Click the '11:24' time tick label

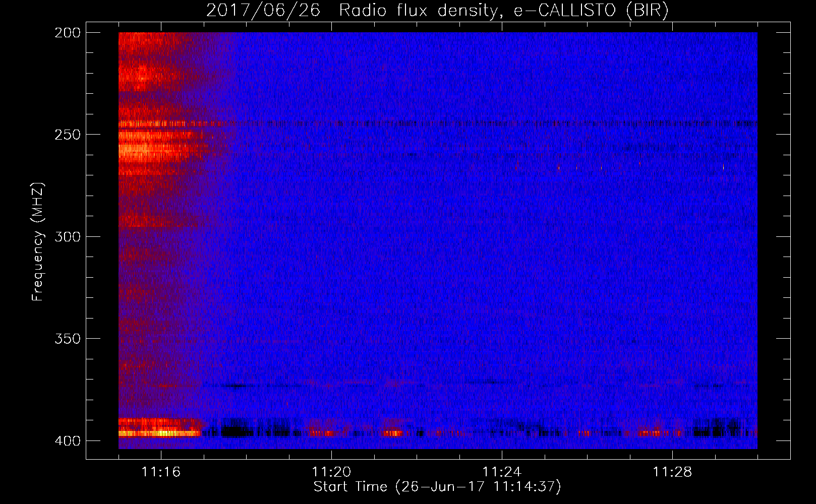[502, 472]
